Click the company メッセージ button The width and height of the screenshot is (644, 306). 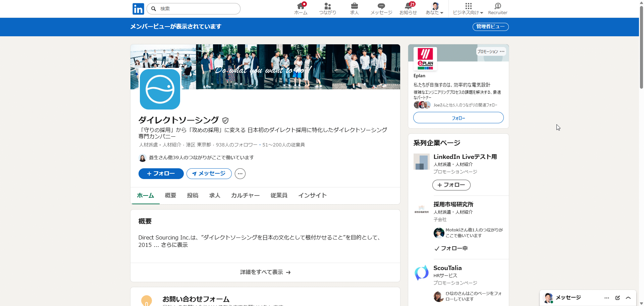(x=209, y=174)
